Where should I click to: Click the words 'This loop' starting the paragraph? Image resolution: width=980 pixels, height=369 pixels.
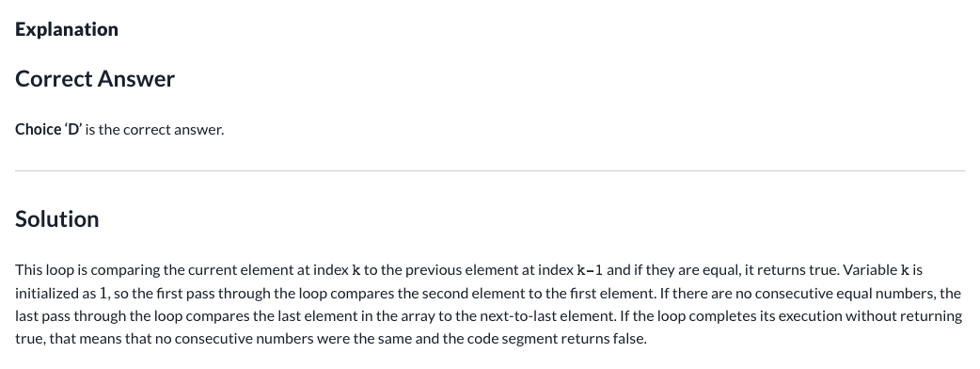(x=44, y=270)
